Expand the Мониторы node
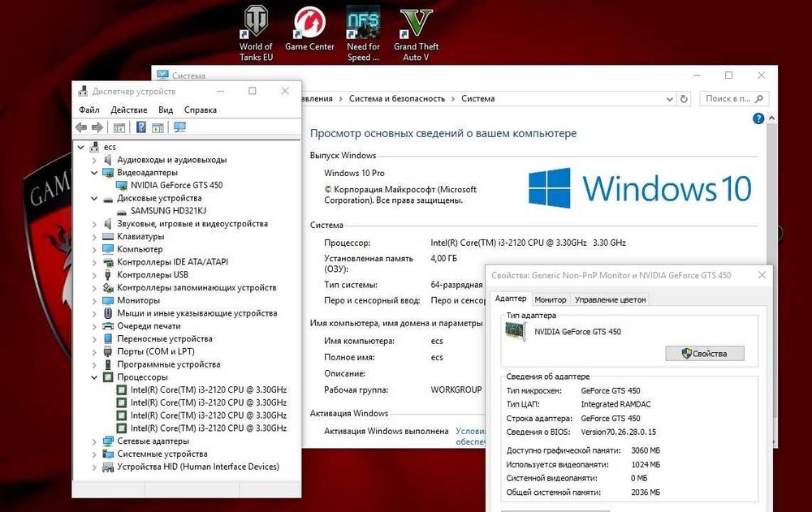 click(93, 300)
